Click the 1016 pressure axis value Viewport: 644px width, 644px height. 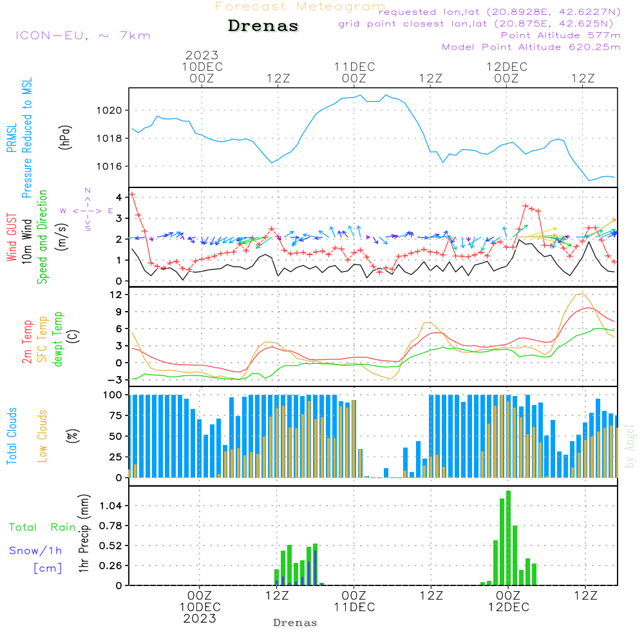(109, 166)
